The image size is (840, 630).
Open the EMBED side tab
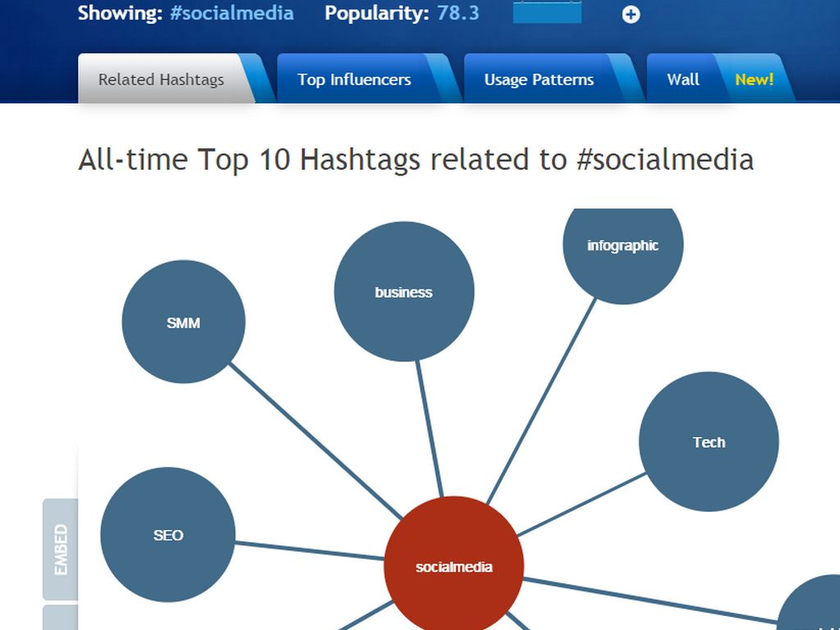click(61, 549)
